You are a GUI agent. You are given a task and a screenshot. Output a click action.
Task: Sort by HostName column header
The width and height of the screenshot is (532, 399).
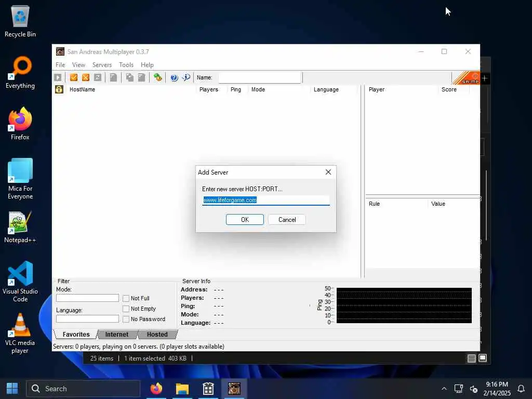(x=130, y=89)
